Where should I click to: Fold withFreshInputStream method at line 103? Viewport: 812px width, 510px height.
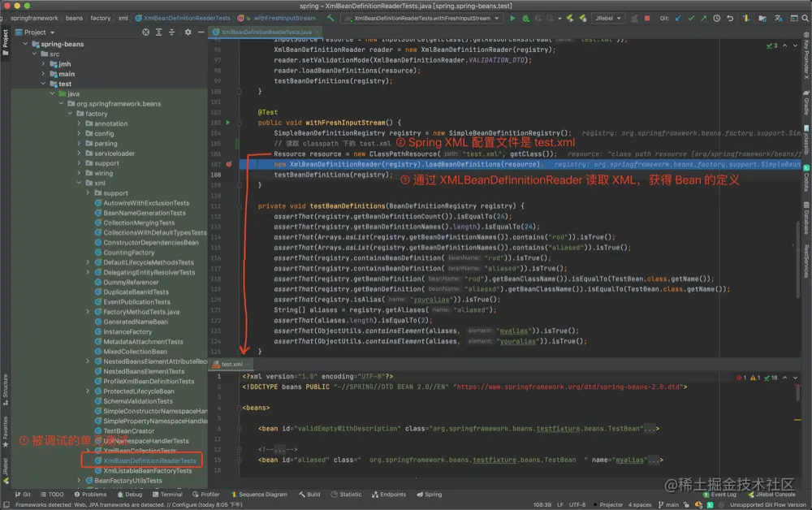240,123
